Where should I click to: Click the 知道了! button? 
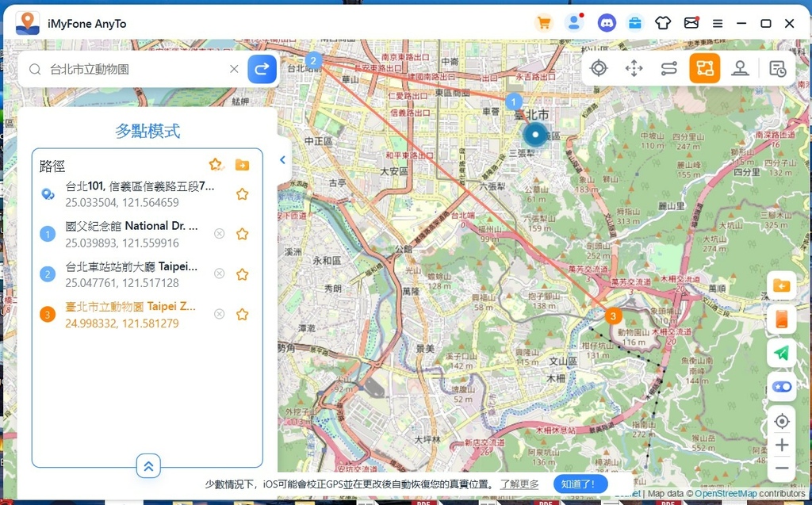pyautogui.click(x=584, y=484)
